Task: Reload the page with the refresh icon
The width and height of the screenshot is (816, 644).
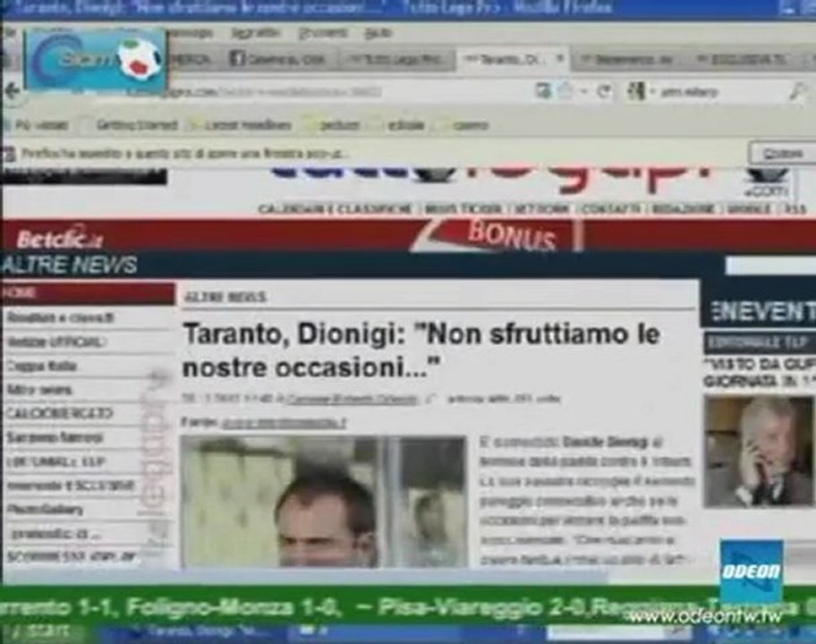Action: [x=604, y=92]
